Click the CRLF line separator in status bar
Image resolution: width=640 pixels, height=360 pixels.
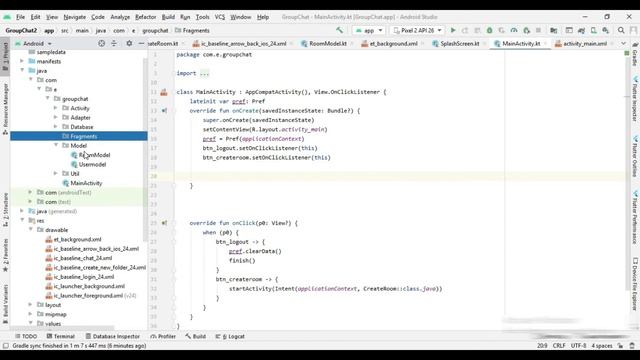pos(559,346)
